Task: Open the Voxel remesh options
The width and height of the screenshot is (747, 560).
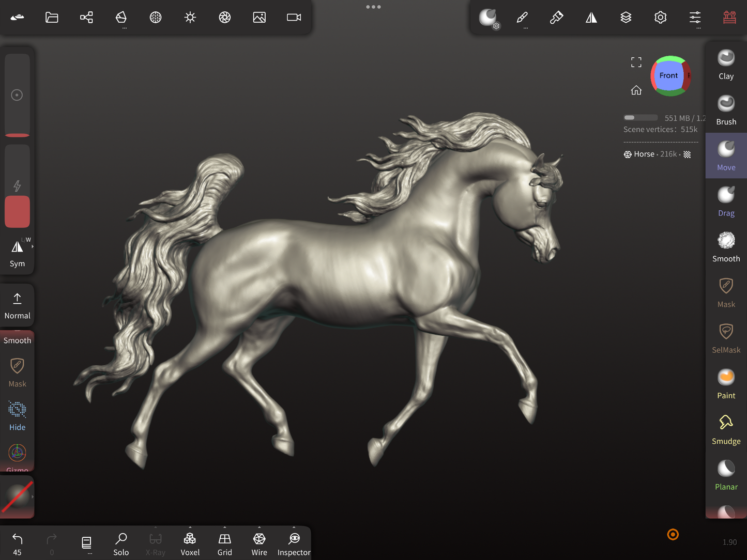Action: [190, 544]
